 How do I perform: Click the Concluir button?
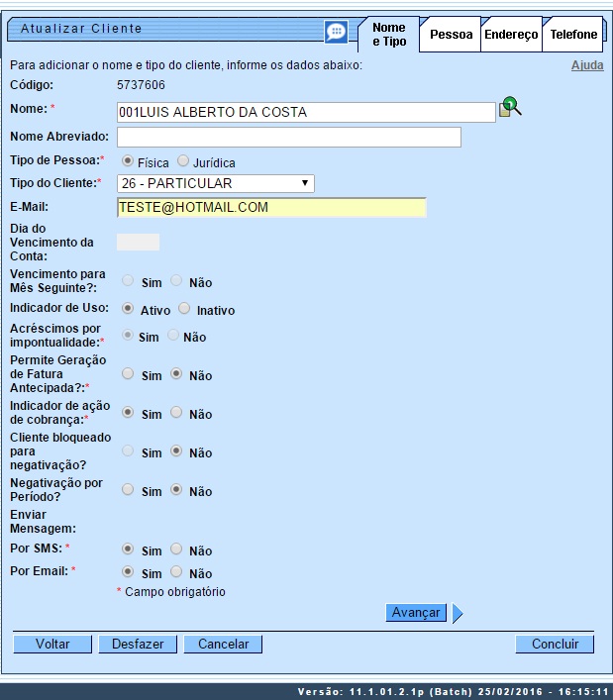(x=555, y=644)
